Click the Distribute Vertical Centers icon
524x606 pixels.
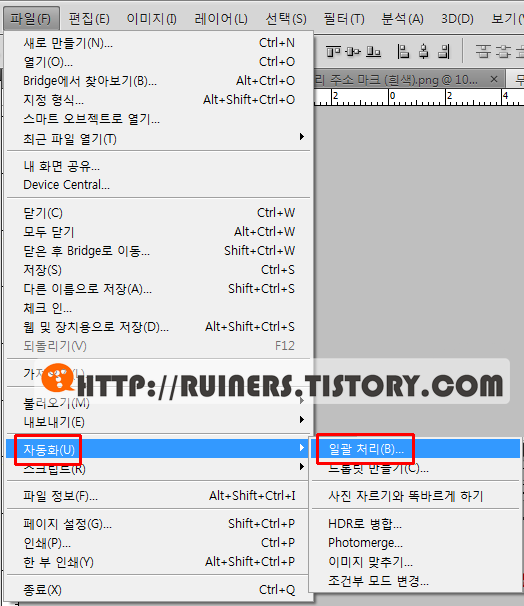coord(503,51)
